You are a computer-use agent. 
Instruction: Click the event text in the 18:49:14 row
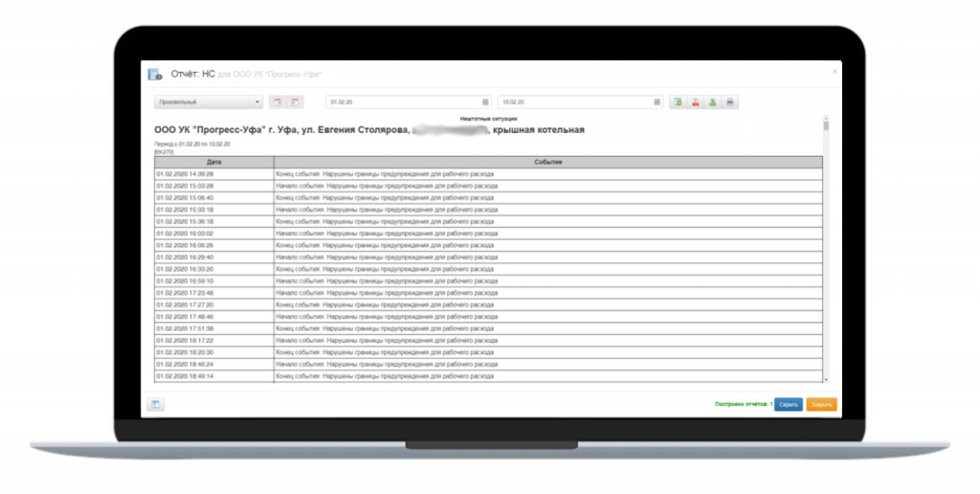tap(385, 376)
